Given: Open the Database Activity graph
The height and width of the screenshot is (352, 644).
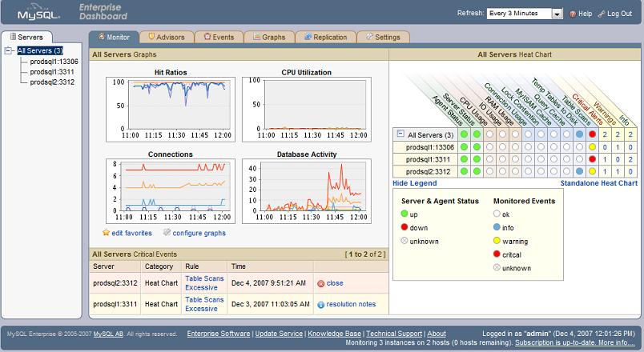Looking at the screenshot, I should coord(307,191).
